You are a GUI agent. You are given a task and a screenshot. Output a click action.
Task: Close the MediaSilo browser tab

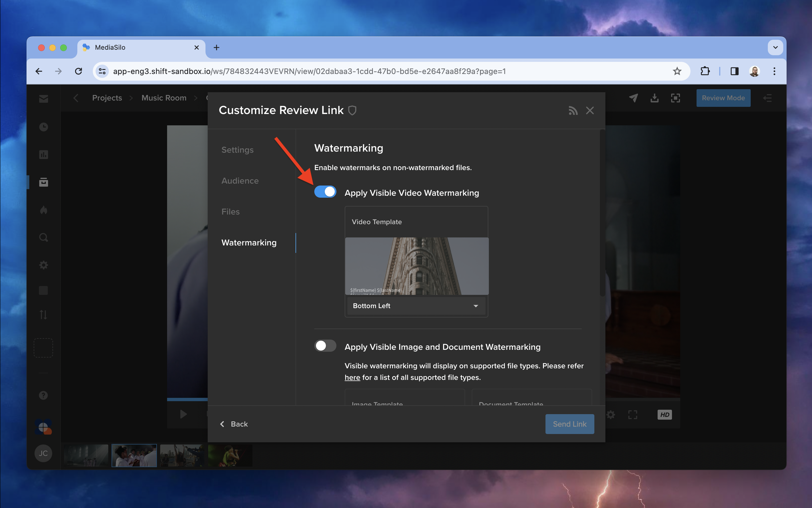pyautogui.click(x=197, y=47)
